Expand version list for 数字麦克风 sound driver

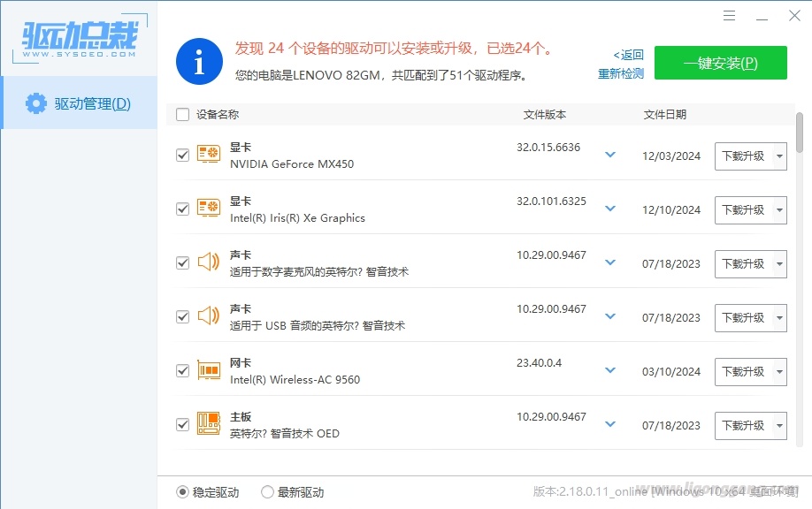(x=610, y=262)
